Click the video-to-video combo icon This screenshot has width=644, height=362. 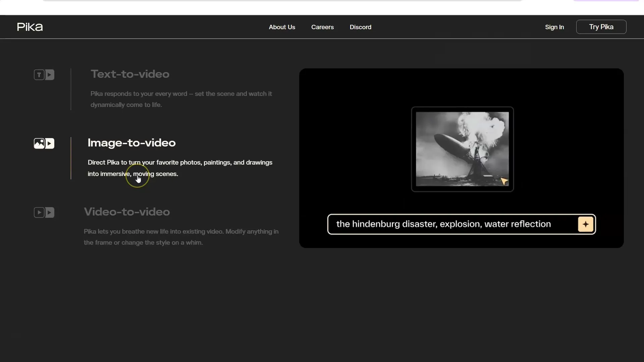(x=44, y=212)
